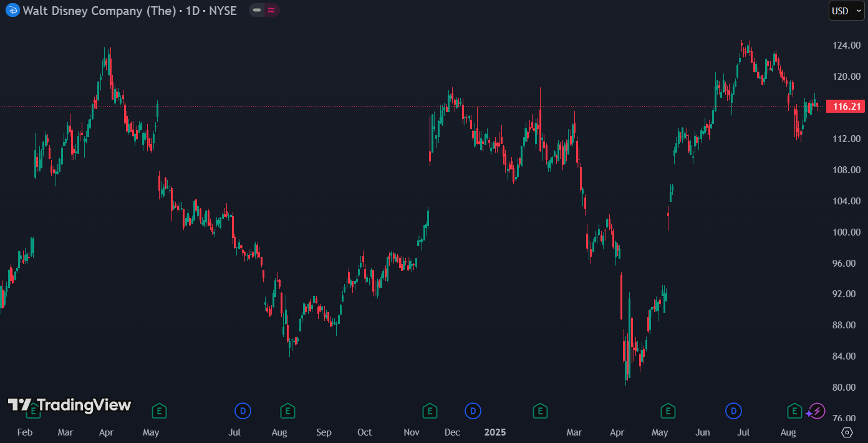Click the TradingView logo
The image size is (868, 443).
[x=69, y=405]
